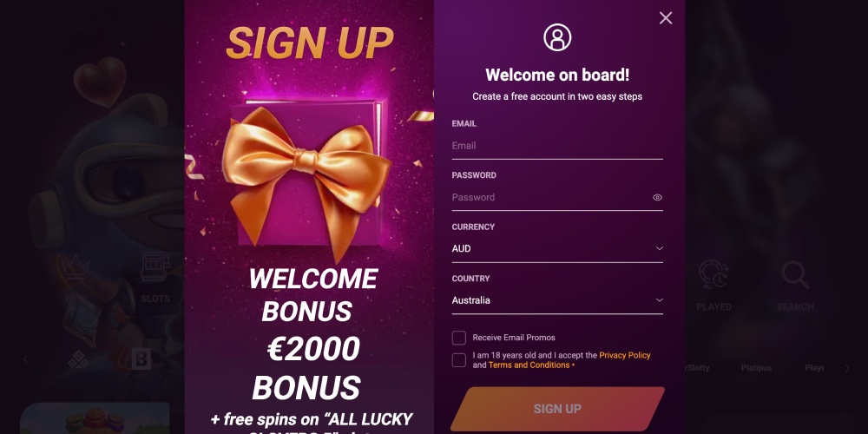Tick the 18 years old acceptance checkbox
Screen dimensions: 868x434
pos(459,360)
